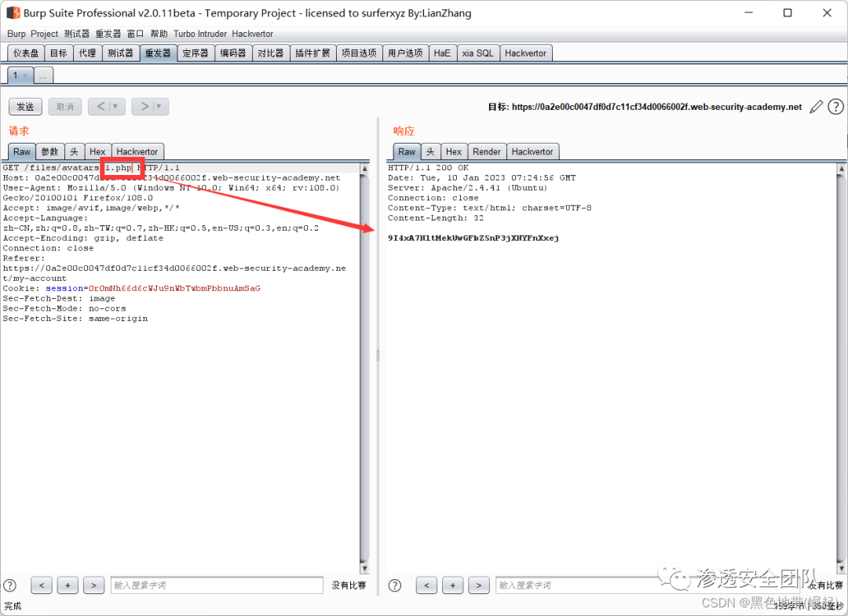Send the request with 发送 button
Image resolution: width=848 pixels, height=616 pixels.
point(25,107)
